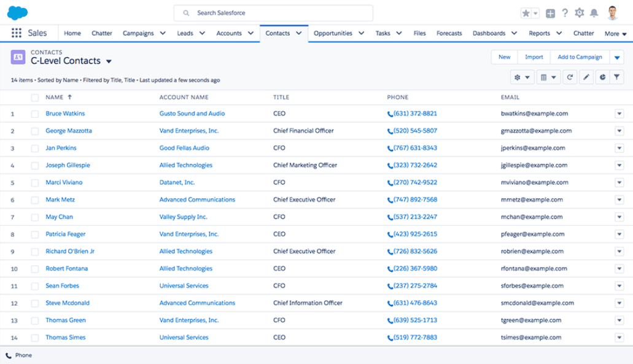633x364 pixels.
Task: Check the Jan Perkins row checkbox
Action: pyautogui.click(x=35, y=149)
